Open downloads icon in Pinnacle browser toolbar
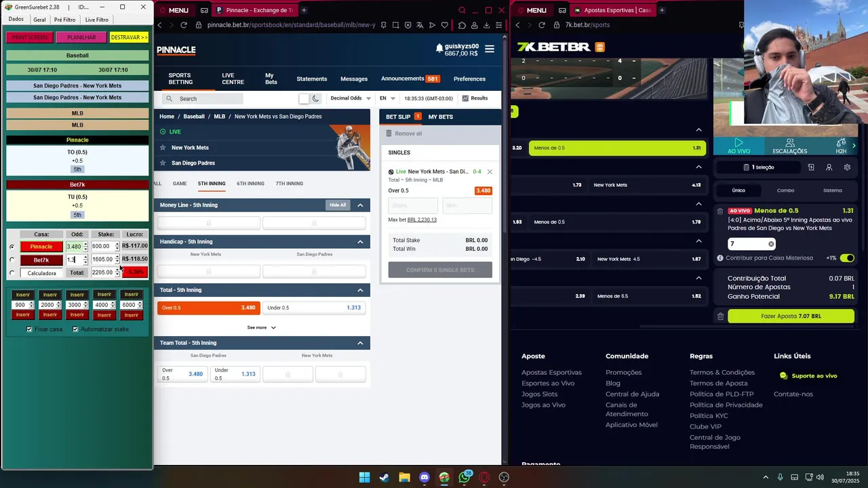Viewport: 868px width, 488px height. click(x=486, y=25)
